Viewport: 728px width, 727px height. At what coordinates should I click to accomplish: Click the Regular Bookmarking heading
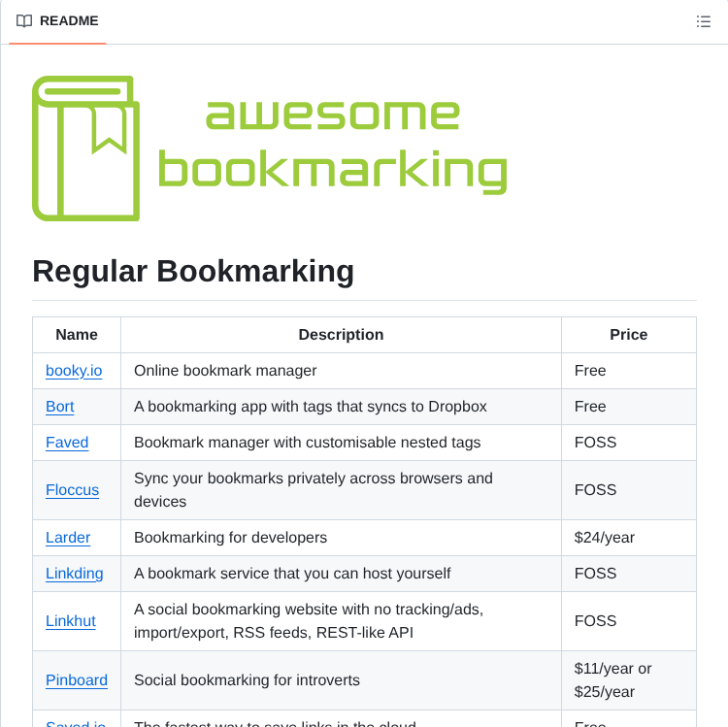pyautogui.click(x=193, y=271)
